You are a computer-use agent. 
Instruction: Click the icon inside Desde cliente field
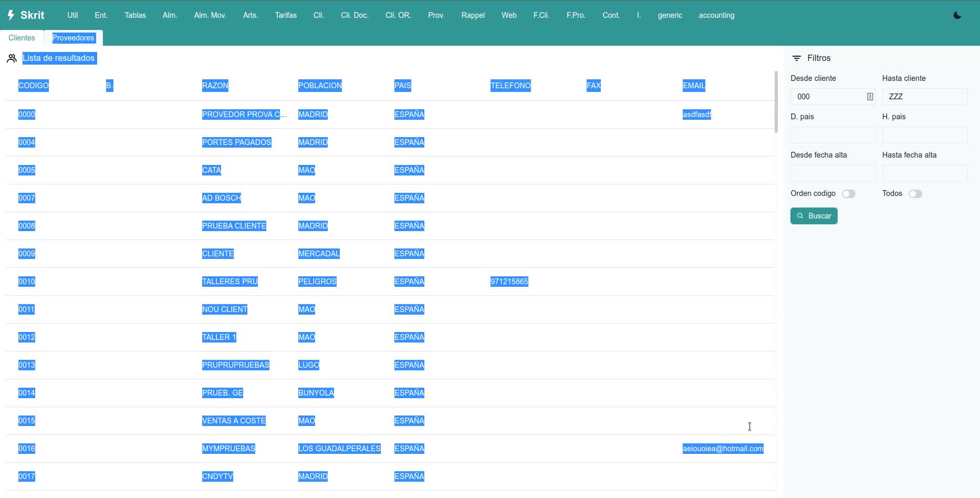870,97
